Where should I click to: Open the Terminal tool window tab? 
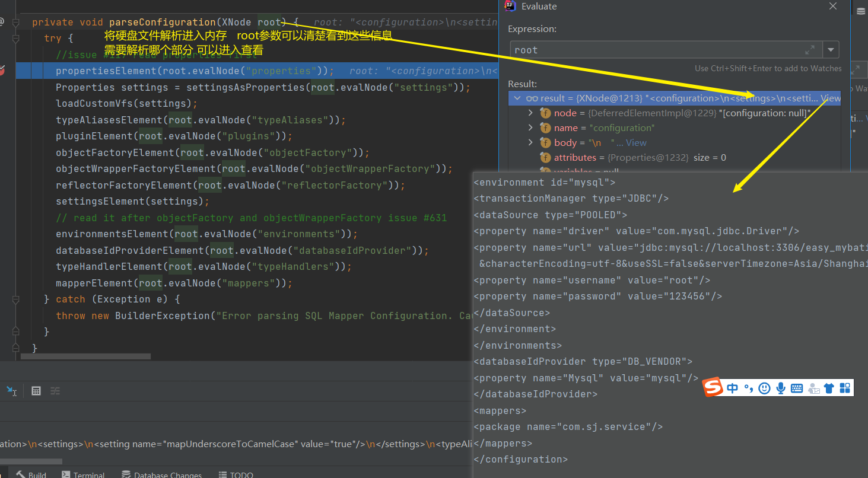tap(82, 474)
